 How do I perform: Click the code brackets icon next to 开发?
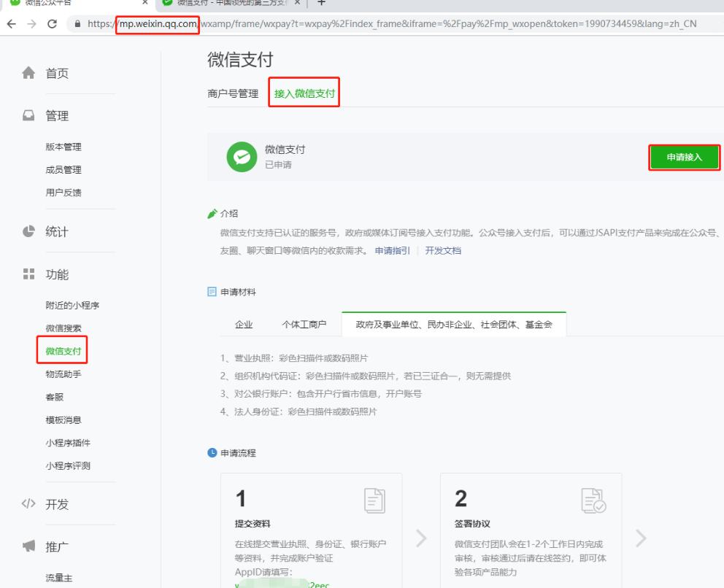pyautogui.click(x=28, y=503)
